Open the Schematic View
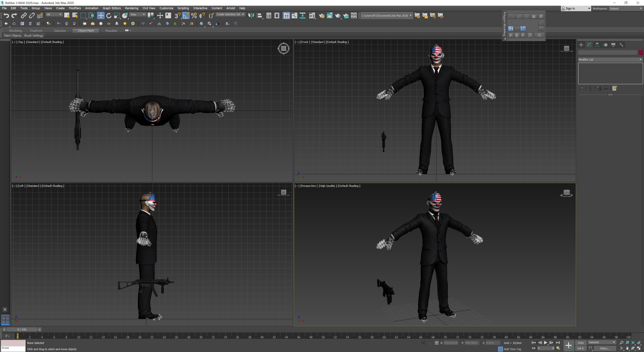 (302, 15)
